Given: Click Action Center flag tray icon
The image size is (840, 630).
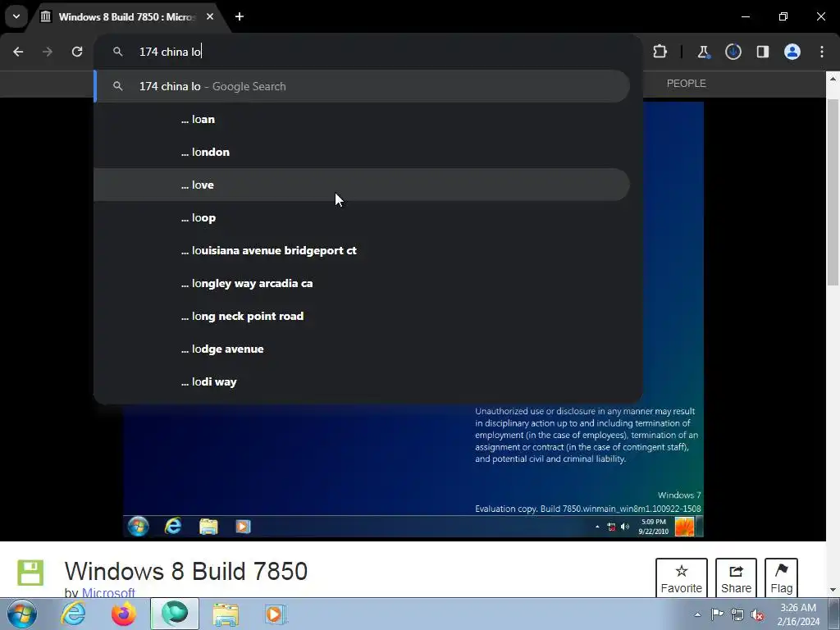Looking at the screenshot, I should pyautogui.click(x=717, y=614).
